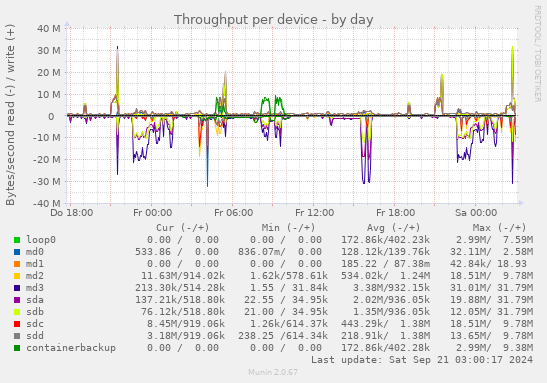Screen dimensions: 547x383
Task: Click the containerbackup dark green swatch
Action: click(x=17, y=348)
